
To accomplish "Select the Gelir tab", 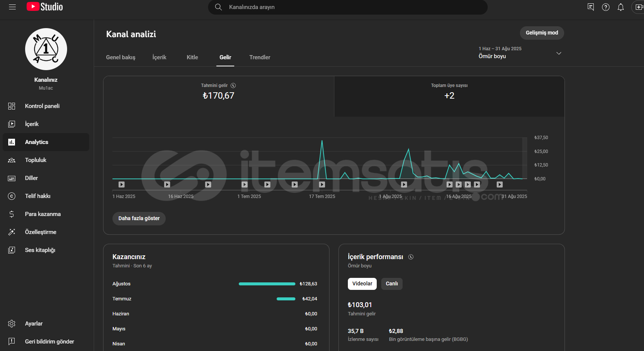I will point(225,57).
